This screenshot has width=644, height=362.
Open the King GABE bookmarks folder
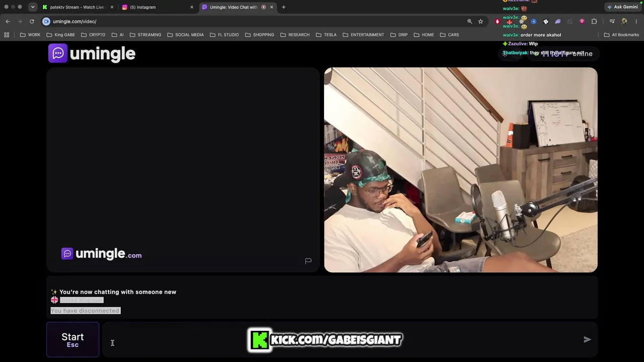tap(60, 35)
